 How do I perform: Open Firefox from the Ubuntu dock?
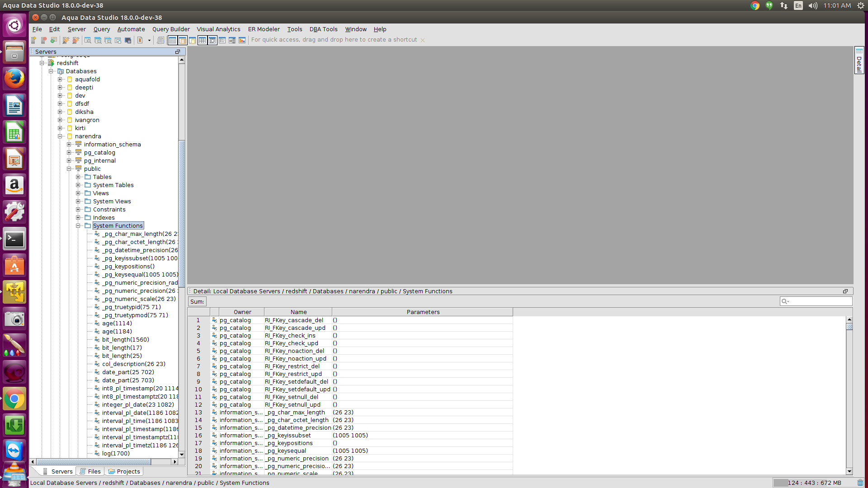pyautogui.click(x=14, y=79)
